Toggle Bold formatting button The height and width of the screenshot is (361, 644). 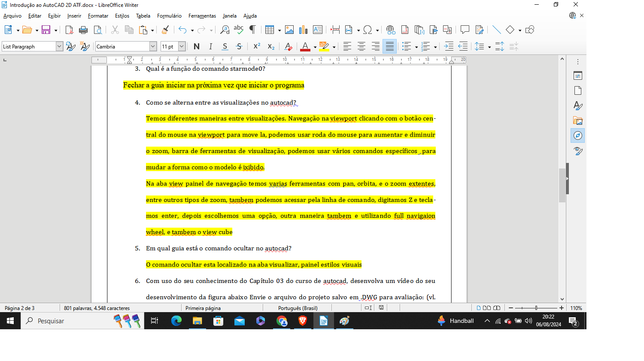[x=197, y=46]
